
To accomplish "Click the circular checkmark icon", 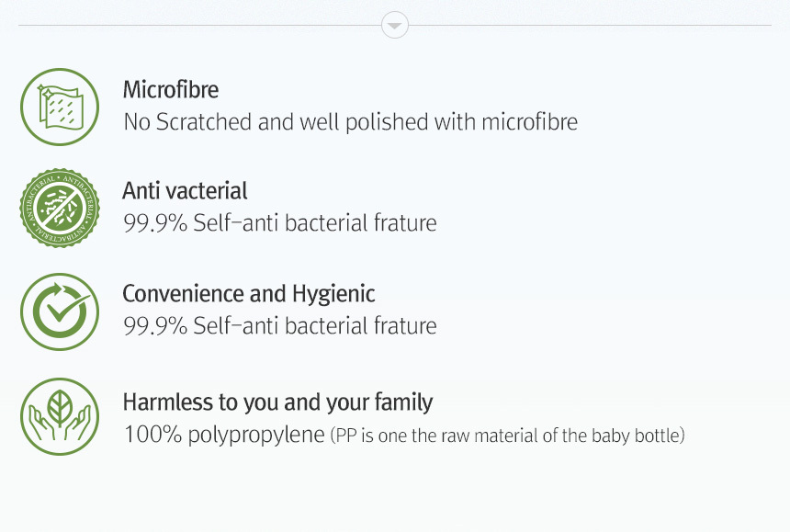I will [60, 311].
